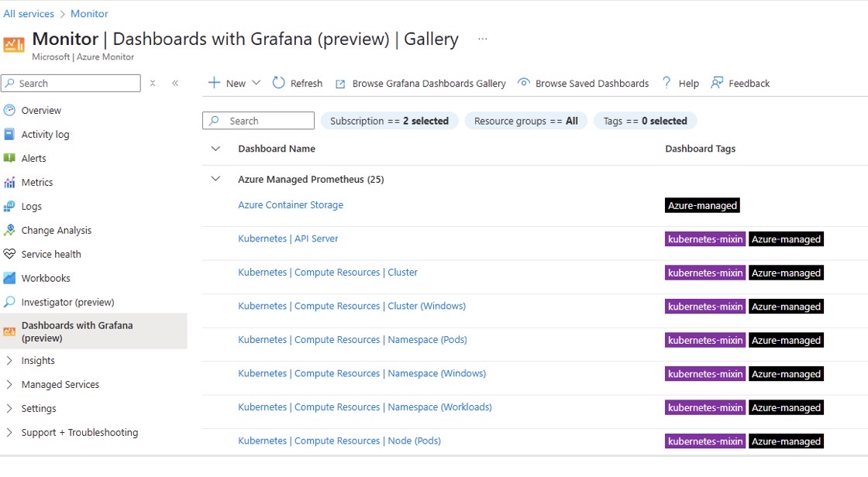The height and width of the screenshot is (477, 868).
Task: Open the Azure Container Storage dashboard
Action: [x=291, y=204]
